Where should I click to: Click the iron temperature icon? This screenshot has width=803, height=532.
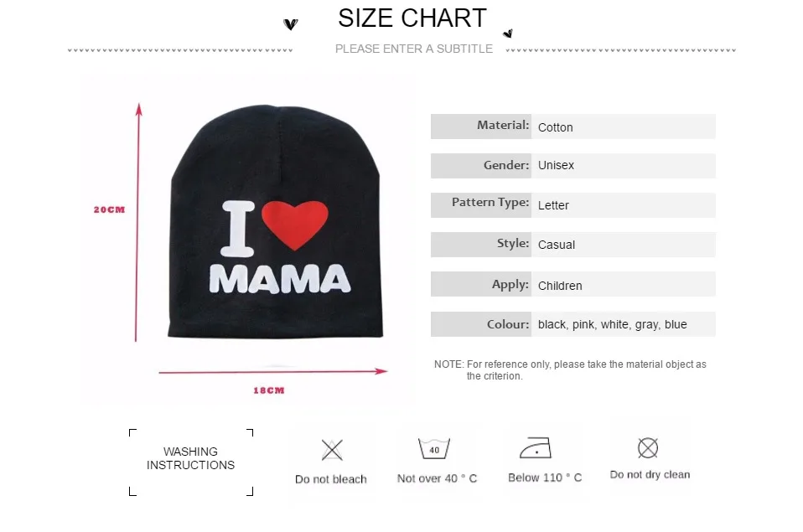point(536,448)
